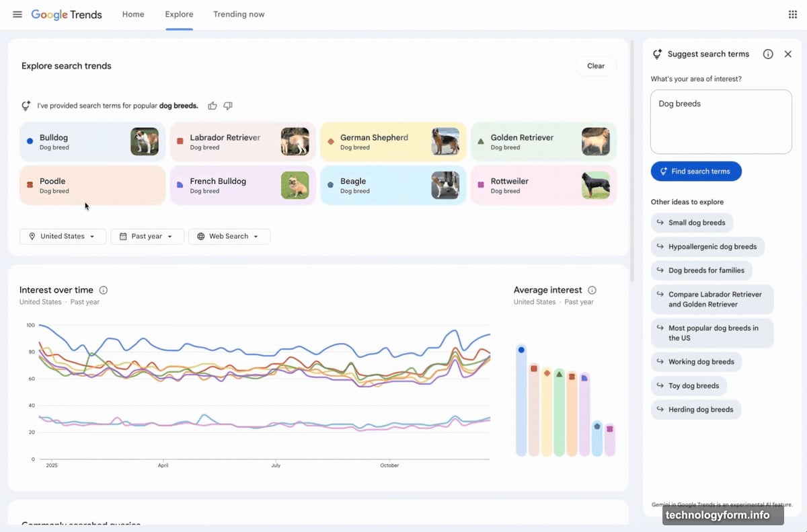The height and width of the screenshot is (532, 807).
Task: Click the blue circle marker on Bulldog card
Action: (x=30, y=141)
